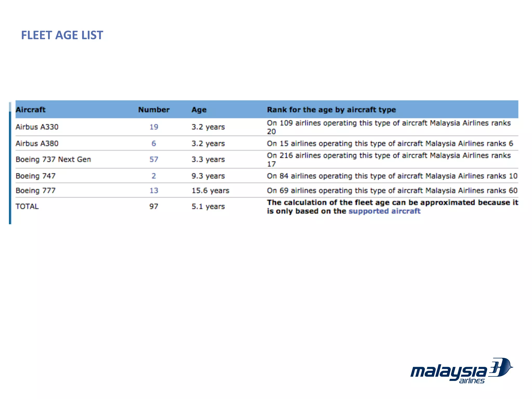Click the 'On 69 airlines' rank text
This screenshot has height=399, width=532.
(392, 190)
